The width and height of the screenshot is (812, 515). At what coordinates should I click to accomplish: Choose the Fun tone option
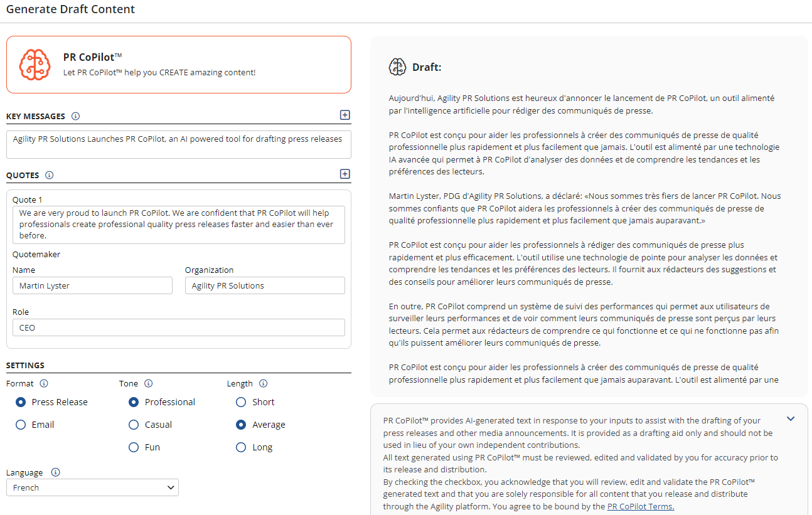click(134, 447)
